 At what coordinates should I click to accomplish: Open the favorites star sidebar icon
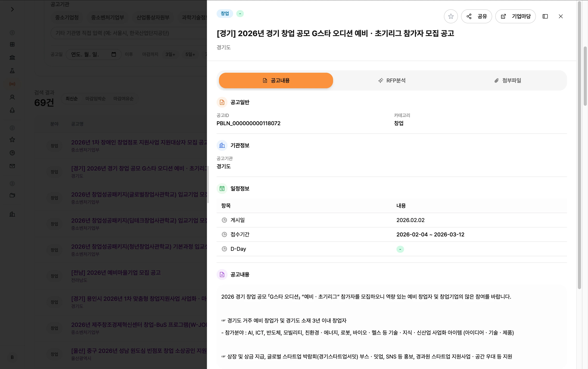click(12, 140)
